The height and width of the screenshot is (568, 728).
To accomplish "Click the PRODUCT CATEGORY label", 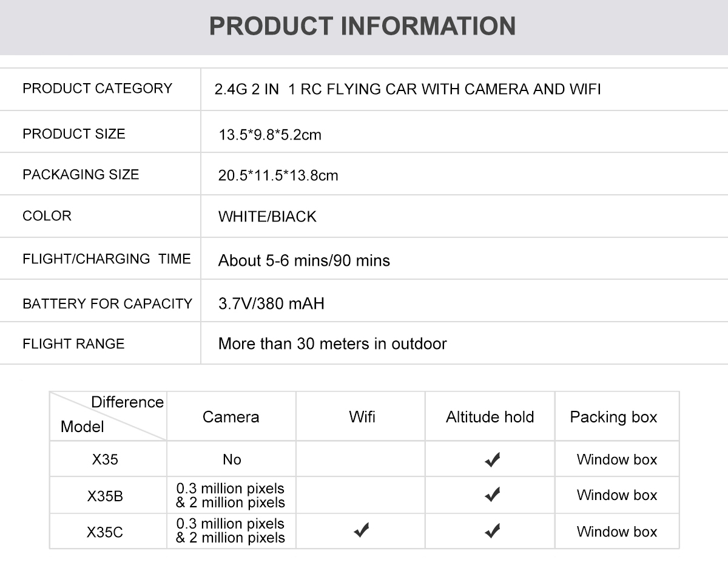I will (x=98, y=89).
